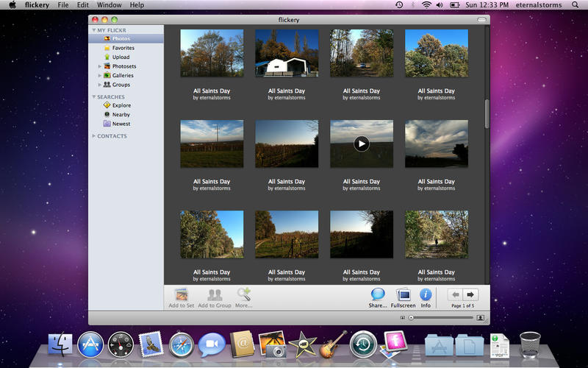Open the Window menu
Image resolution: width=588 pixels, height=368 pixels.
(x=110, y=5)
